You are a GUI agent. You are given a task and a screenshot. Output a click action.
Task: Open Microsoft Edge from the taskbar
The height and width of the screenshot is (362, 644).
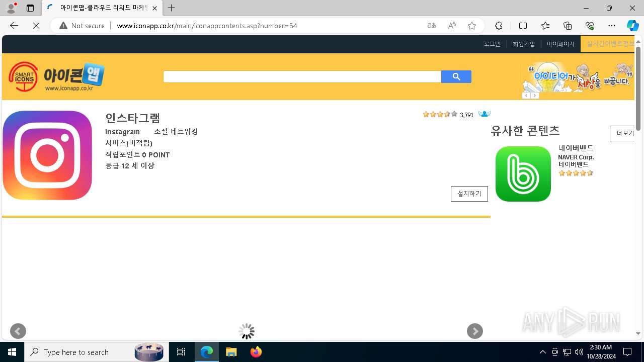[207, 352]
